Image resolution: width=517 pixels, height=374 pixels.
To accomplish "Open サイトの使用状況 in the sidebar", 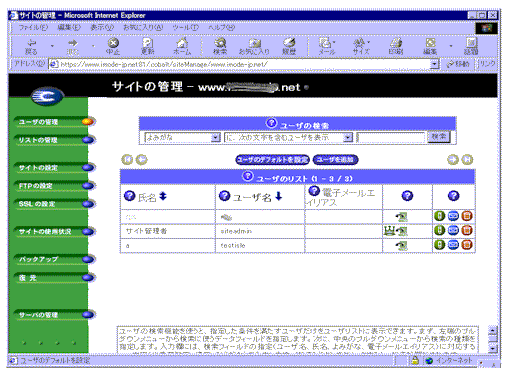I will coord(54,232).
